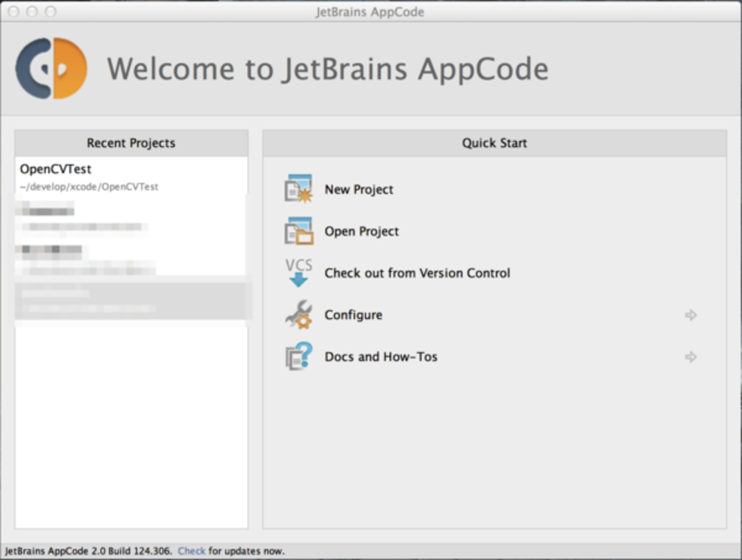Click the AppCode logo in header
The width and height of the screenshot is (742, 560).
pos(51,69)
